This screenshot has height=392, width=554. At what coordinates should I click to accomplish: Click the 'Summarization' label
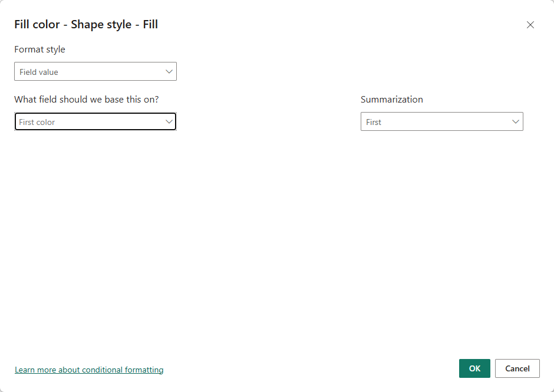(x=392, y=100)
